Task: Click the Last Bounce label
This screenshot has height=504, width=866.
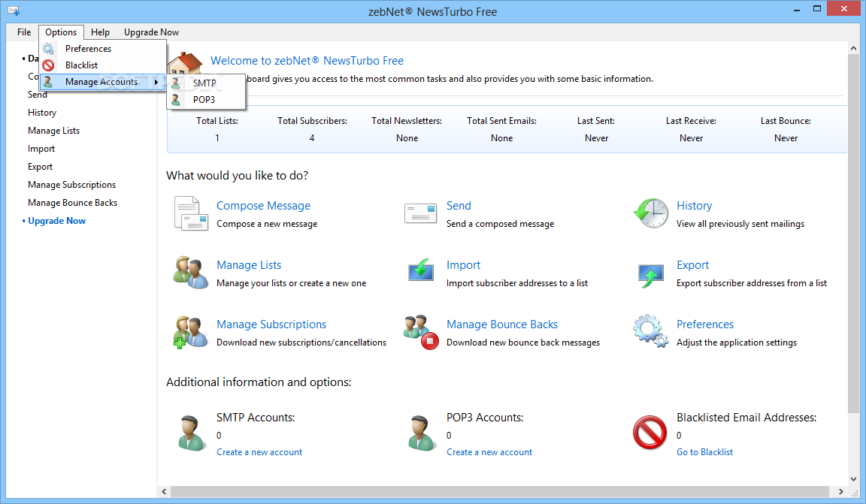Action: pos(786,121)
